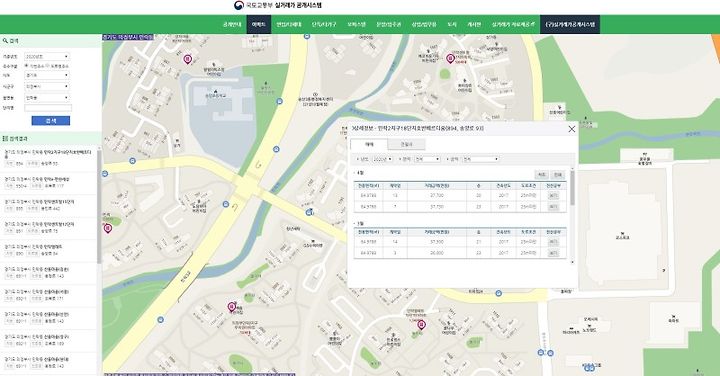Click the first small button above the April table
Image resolution: width=720 pixels, height=376 pixels.
[x=541, y=175]
